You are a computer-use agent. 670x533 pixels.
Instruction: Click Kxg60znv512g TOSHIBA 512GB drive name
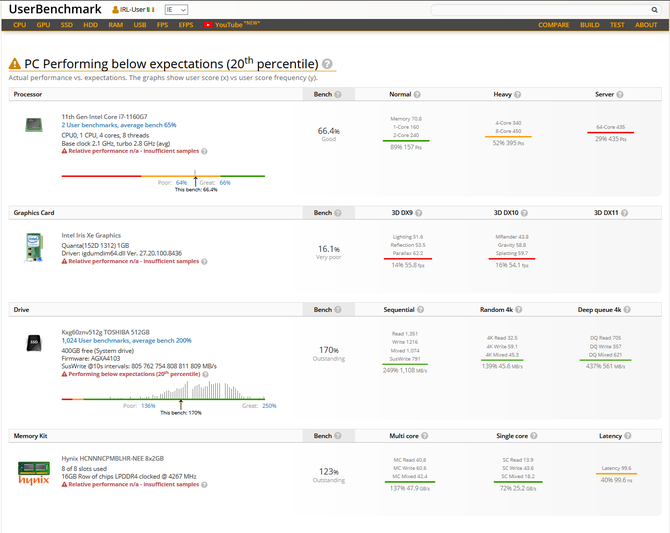click(x=106, y=332)
